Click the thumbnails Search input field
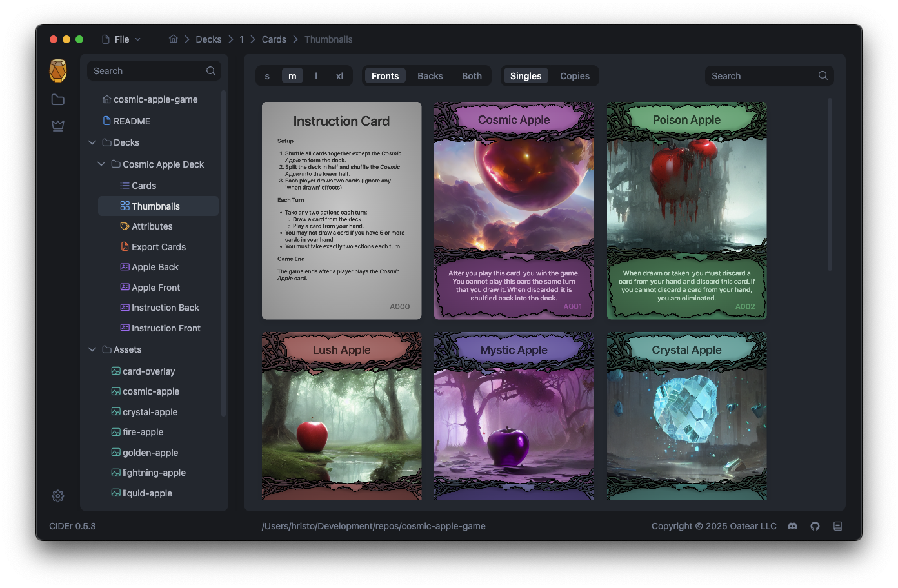 (x=769, y=75)
